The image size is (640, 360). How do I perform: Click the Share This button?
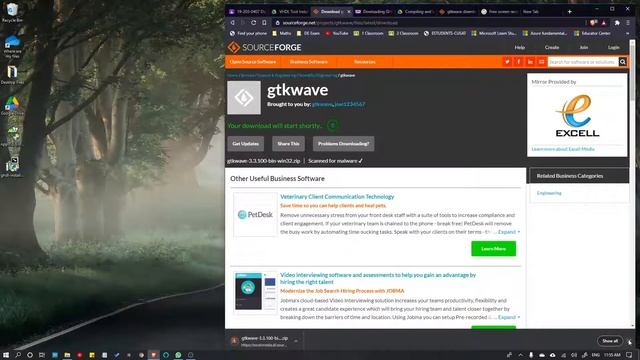pos(288,144)
